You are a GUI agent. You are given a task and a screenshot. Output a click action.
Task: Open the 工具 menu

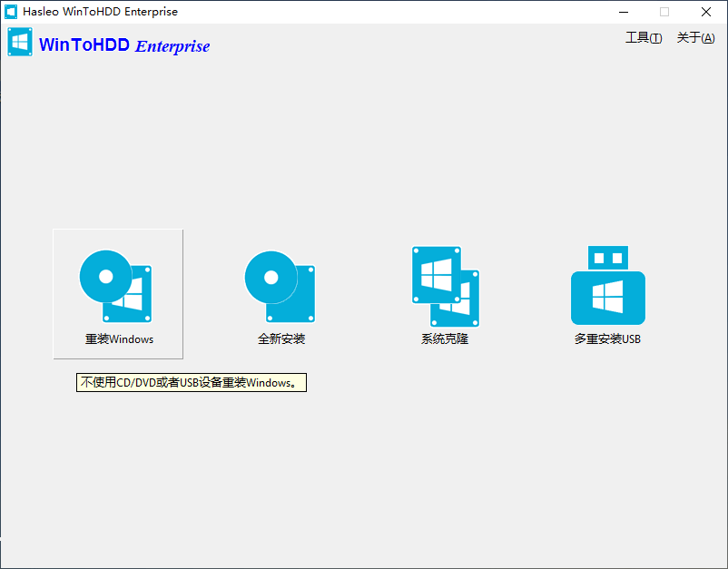[644, 38]
